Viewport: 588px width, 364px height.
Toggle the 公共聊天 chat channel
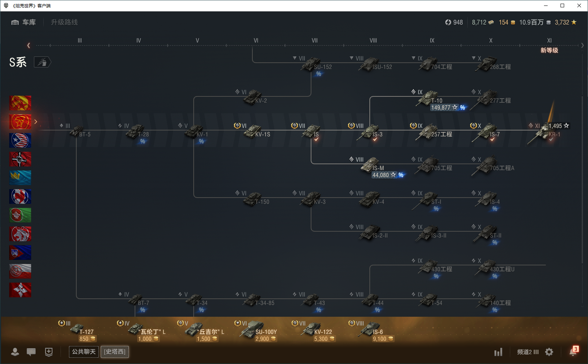pyautogui.click(x=84, y=352)
